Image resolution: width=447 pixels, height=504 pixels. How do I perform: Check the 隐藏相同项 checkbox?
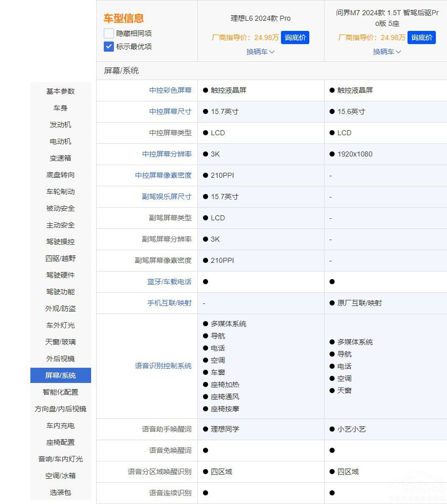coord(108,33)
